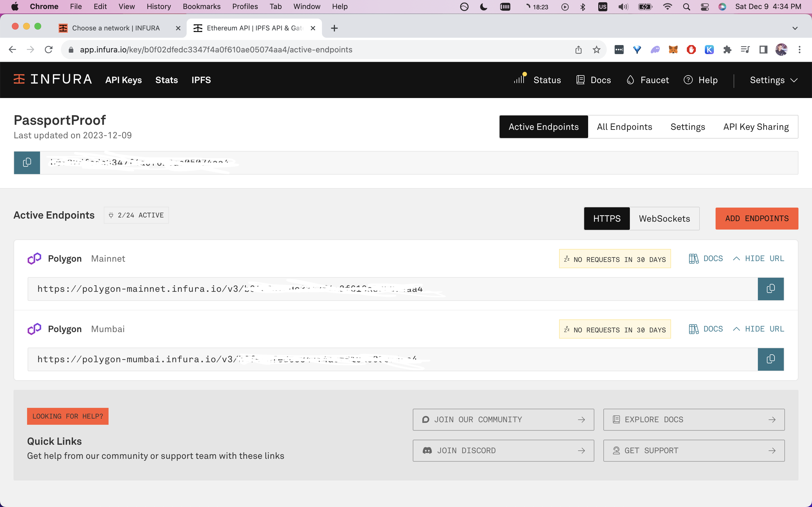Open the MetaMask fox extension

[x=673, y=50]
